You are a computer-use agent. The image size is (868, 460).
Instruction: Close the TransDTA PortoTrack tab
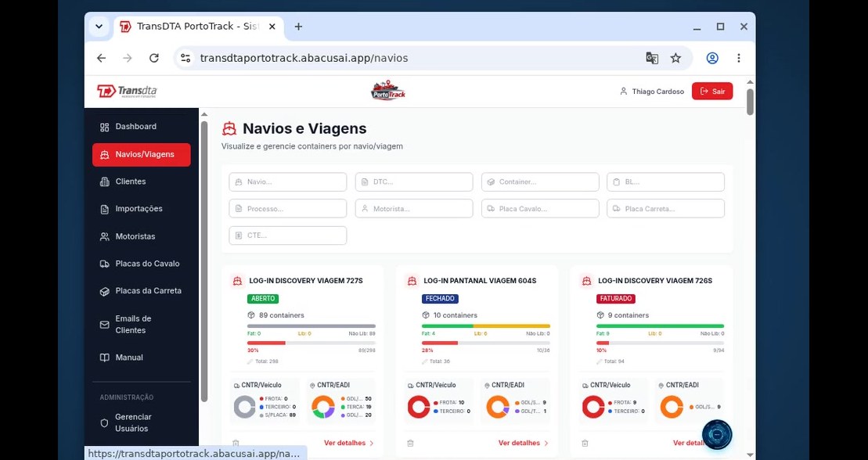pyautogui.click(x=272, y=27)
